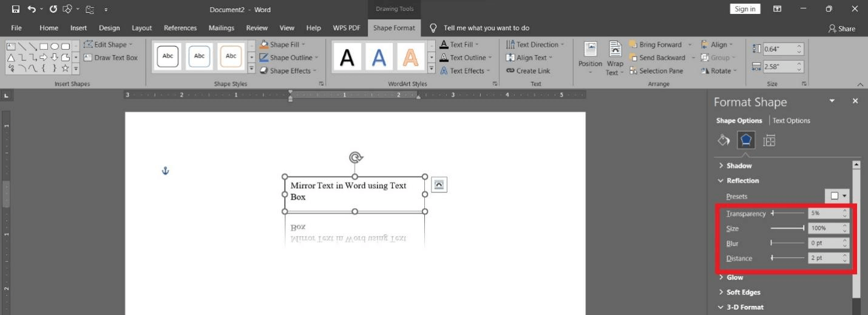Open the Ribbon Display Options icon
The height and width of the screenshot is (315, 868).
777,9
